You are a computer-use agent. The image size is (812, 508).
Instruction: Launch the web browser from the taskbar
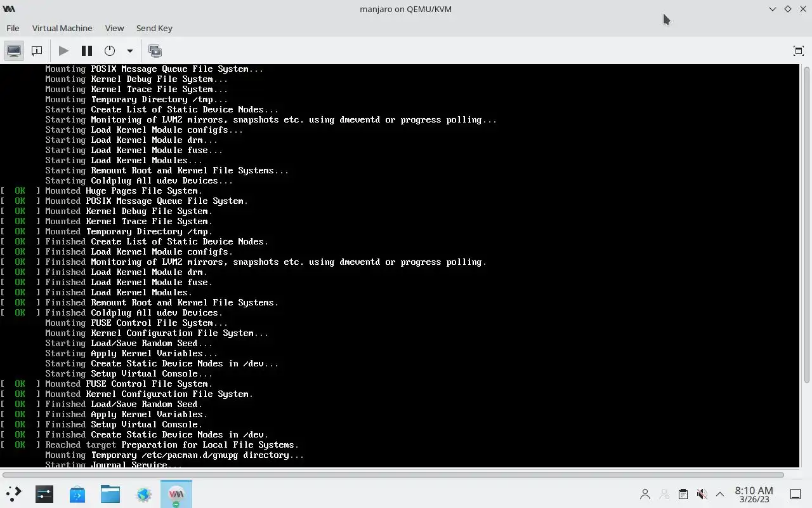pos(143,493)
